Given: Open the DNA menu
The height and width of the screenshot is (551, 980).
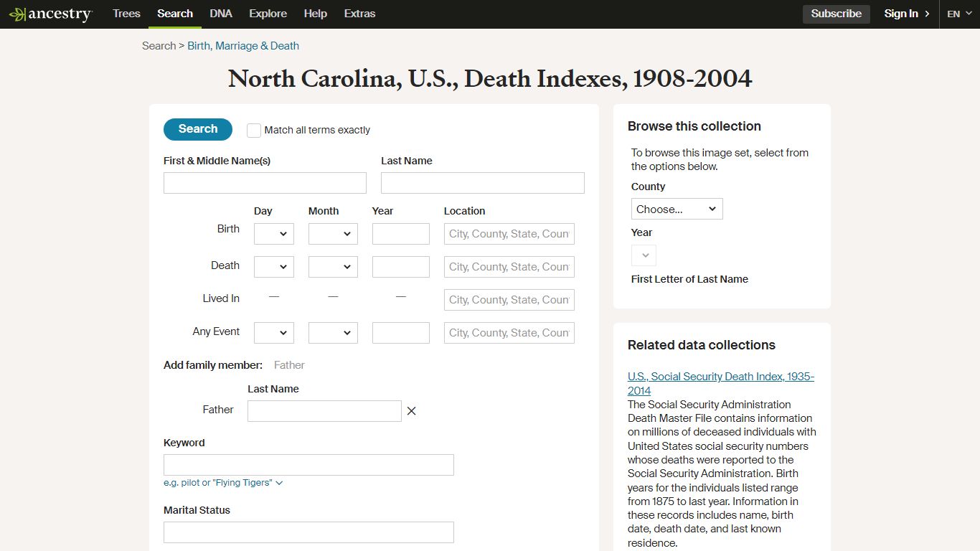Looking at the screenshot, I should pos(221,14).
